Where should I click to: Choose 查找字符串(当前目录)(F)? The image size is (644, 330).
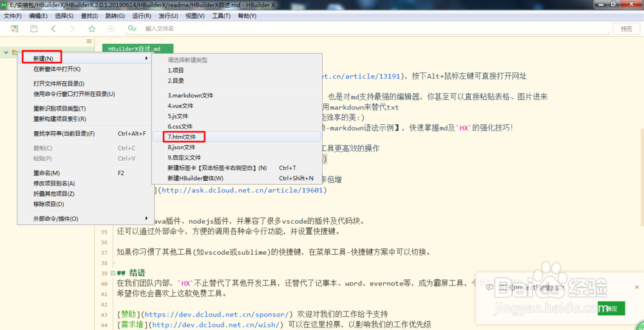coord(84,133)
